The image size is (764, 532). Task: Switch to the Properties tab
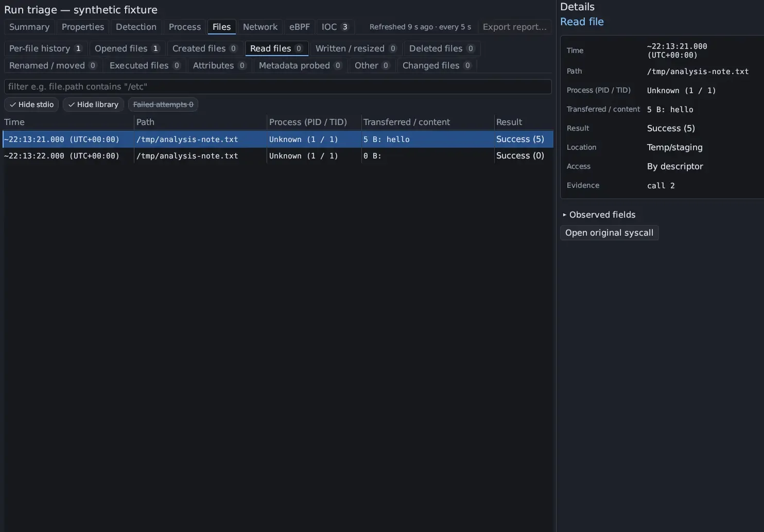tap(83, 27)
